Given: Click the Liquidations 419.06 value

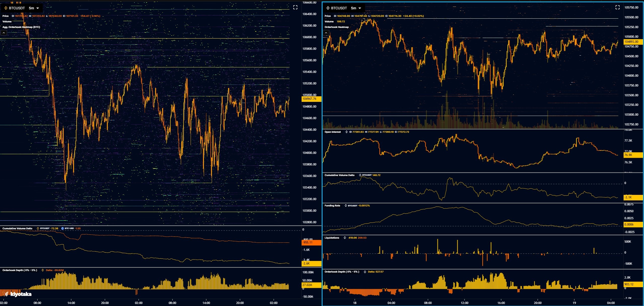Looking at the screenshot, I should 352,238.
